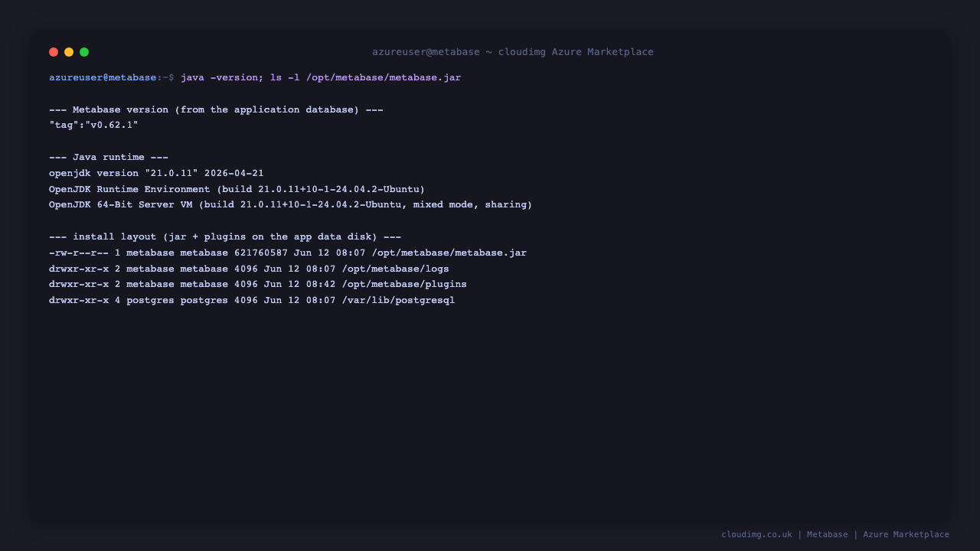Click the '/opt/metabase/plugins' listing row
Image resolution: width=980 pixels, height=551 pixels.
click(x=258, y=284)
